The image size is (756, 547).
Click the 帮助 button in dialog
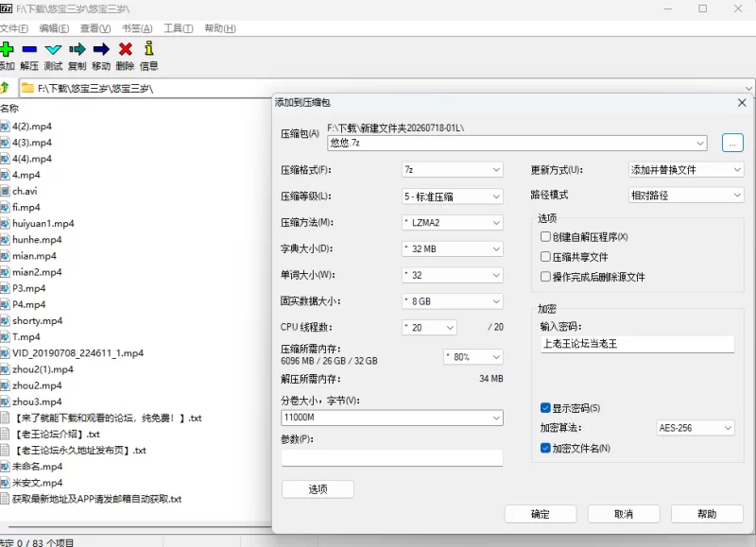(x=707, y=514)
